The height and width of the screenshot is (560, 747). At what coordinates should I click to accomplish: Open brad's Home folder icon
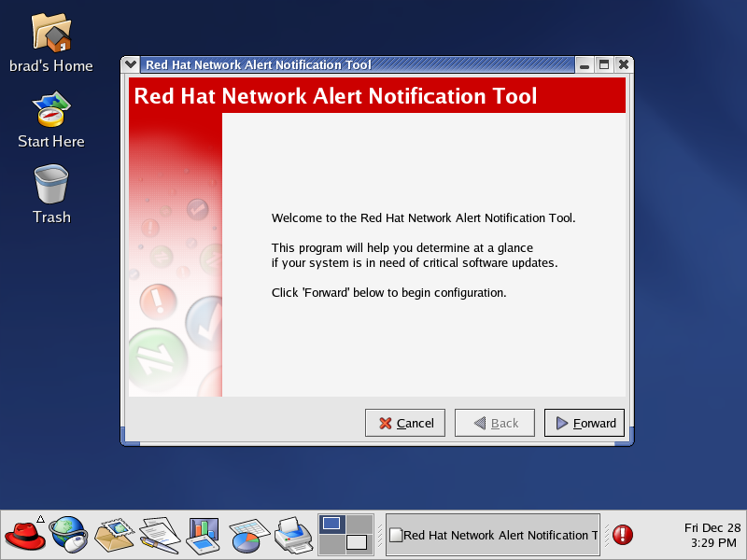51,33
